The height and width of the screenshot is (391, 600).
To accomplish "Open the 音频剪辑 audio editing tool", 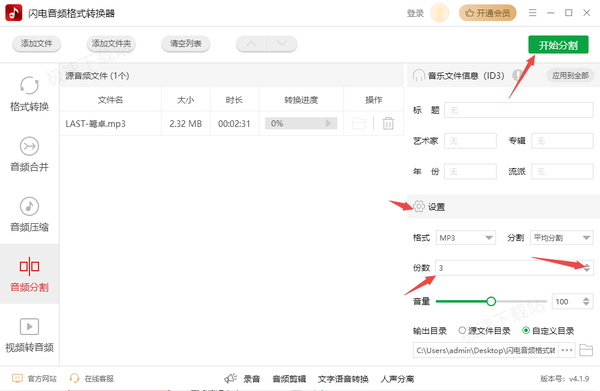I will 289,379.
